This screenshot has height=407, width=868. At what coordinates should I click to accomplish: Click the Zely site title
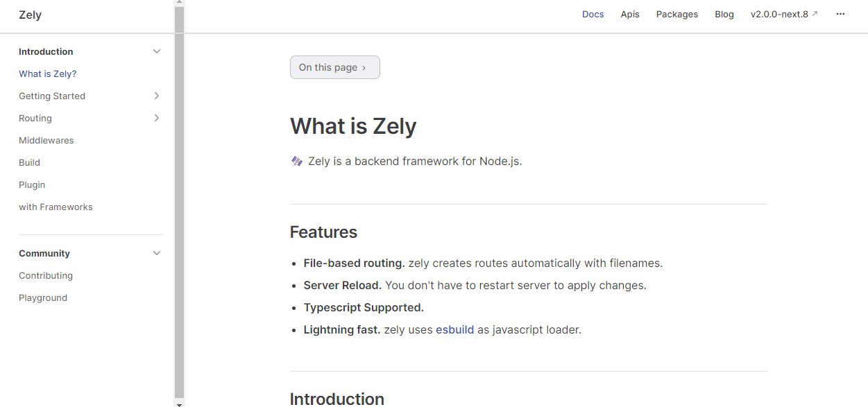coord(31,15)
